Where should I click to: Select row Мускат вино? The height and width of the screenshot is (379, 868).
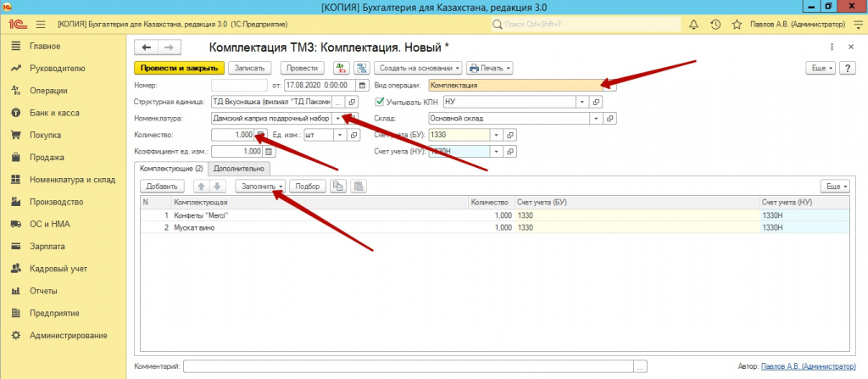[494, 227]
